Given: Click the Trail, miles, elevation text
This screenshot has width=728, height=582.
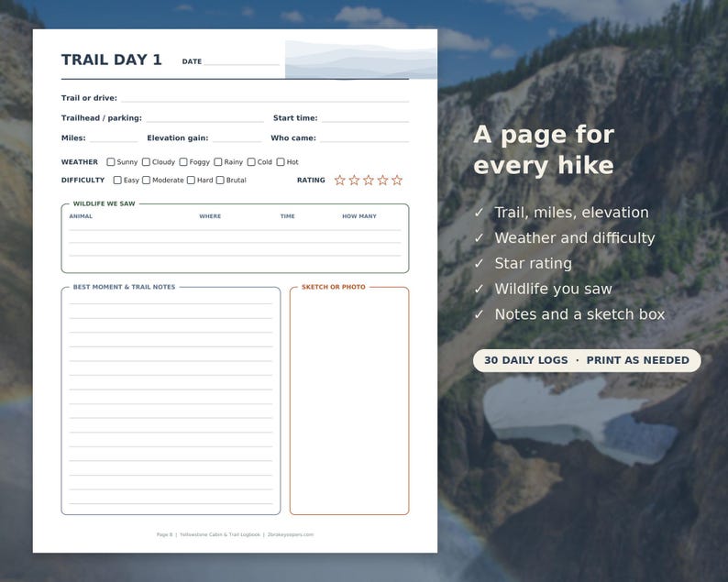Looking at the screenshot, I should pos(571,213).
